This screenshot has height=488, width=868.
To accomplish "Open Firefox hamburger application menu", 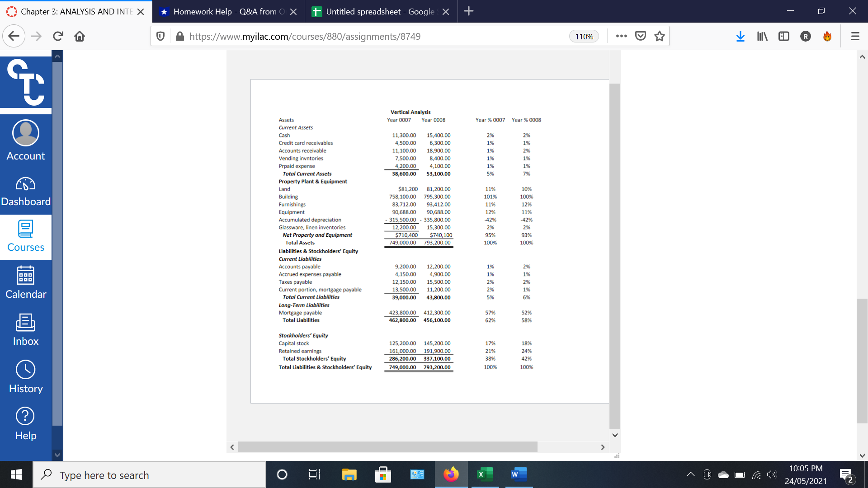I will (x=855, y=36).
